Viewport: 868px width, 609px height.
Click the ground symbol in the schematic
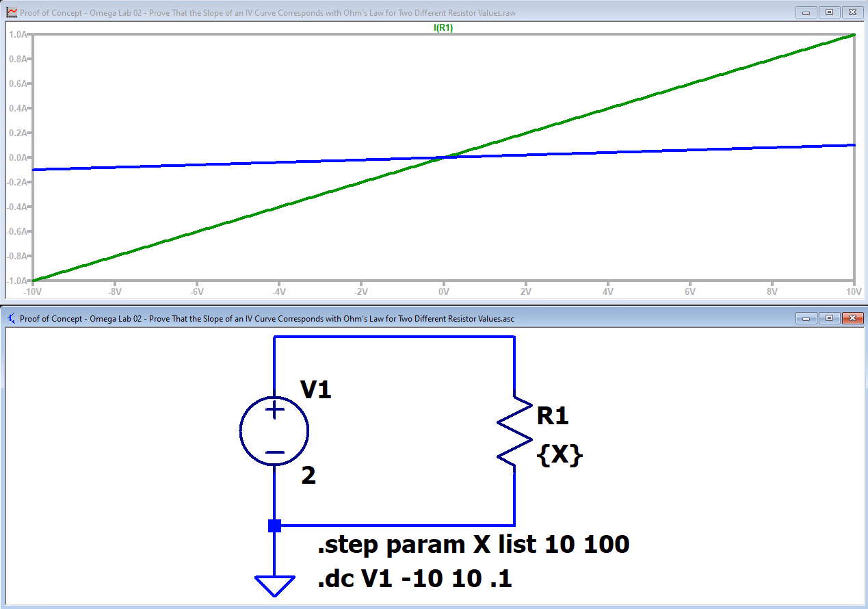coord(274,586)
